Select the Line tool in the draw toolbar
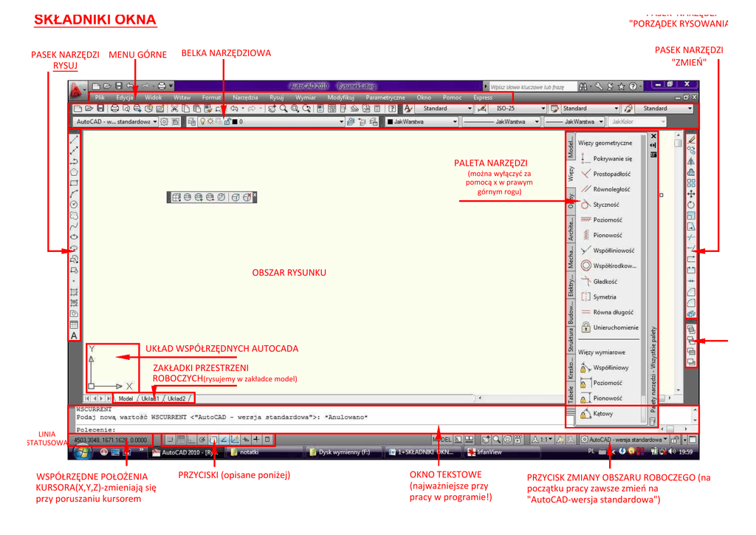 point(74,139)
